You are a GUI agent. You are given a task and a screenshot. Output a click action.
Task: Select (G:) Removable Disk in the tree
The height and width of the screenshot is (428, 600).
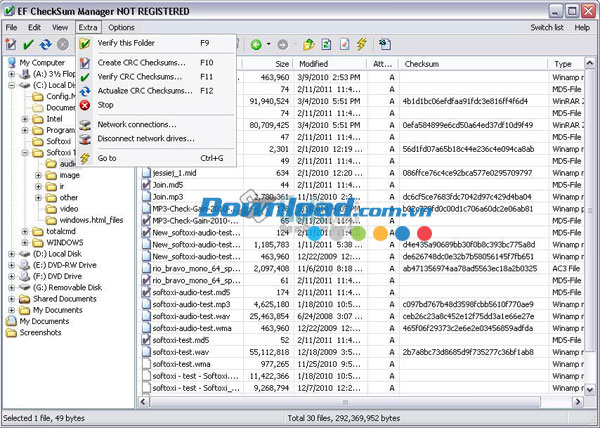pos(67,288)
